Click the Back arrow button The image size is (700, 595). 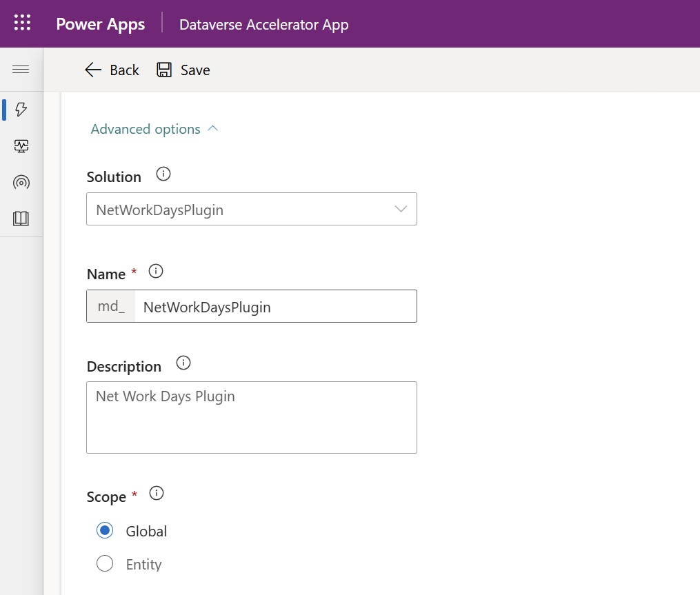point(112,70)
